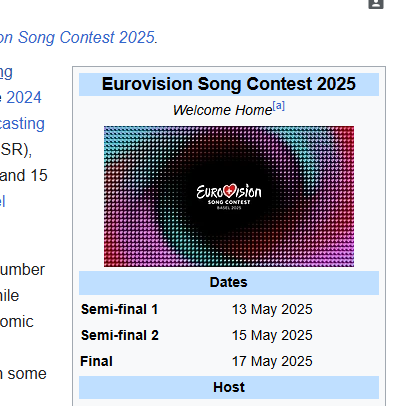Click the Final row label
The height and width of the screenshot is (406, 403).
(96, 361)
